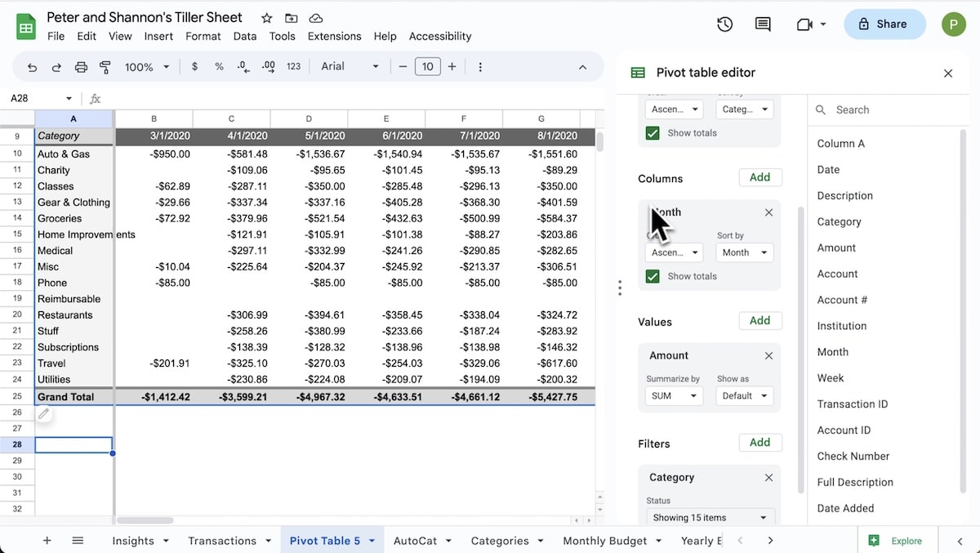This screenshot has height=553, width=980.
Task: Click the Explore button
Action: pos(898,541)
